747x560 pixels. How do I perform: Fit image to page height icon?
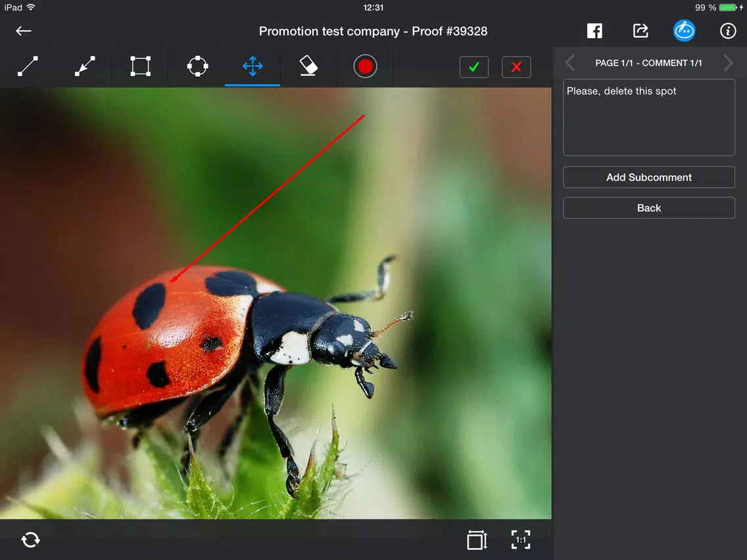pyautogui.click(x=477, y=540)
